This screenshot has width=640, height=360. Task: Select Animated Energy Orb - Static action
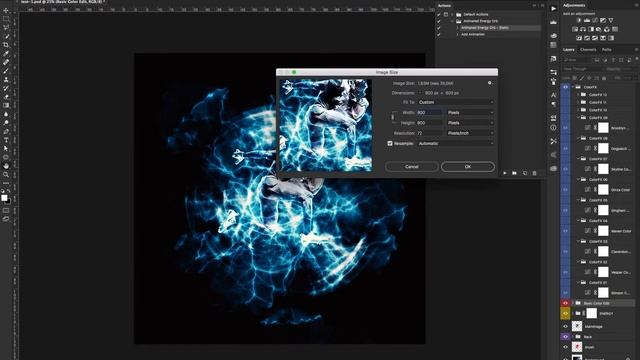click(484, 28)
